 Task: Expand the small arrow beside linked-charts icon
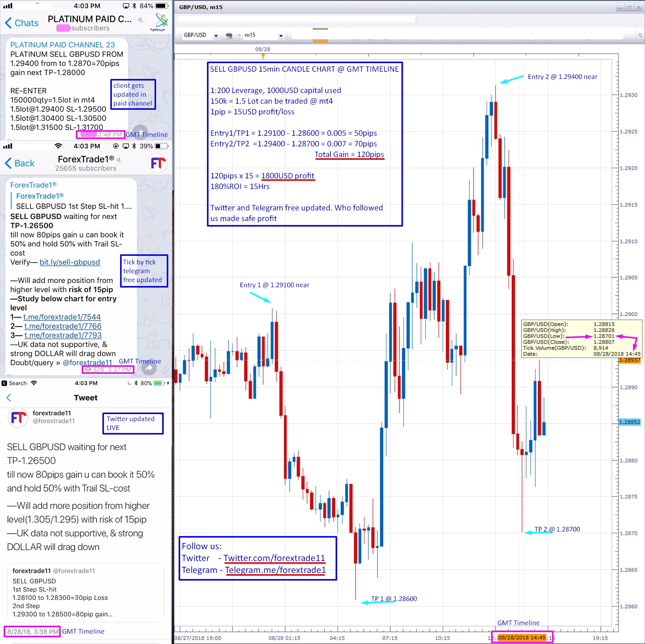tap(239, 35)
